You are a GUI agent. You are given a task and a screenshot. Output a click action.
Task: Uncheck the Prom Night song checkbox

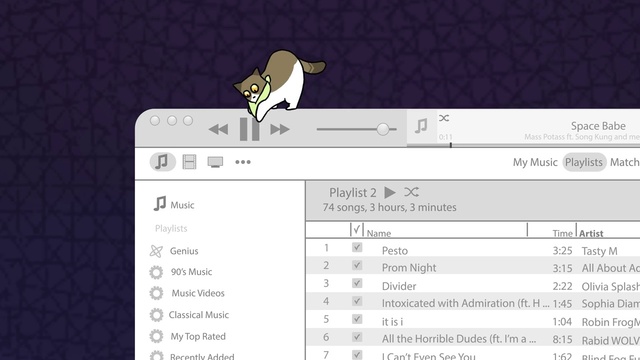coord(357,265)
